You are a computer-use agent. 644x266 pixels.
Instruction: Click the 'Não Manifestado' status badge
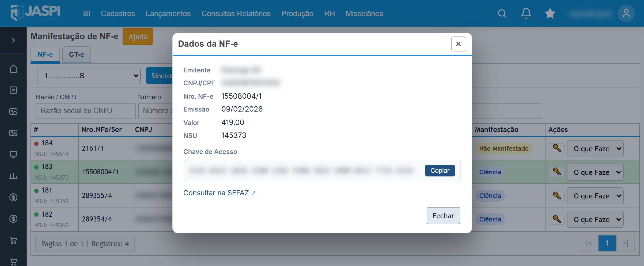(503, 149)
